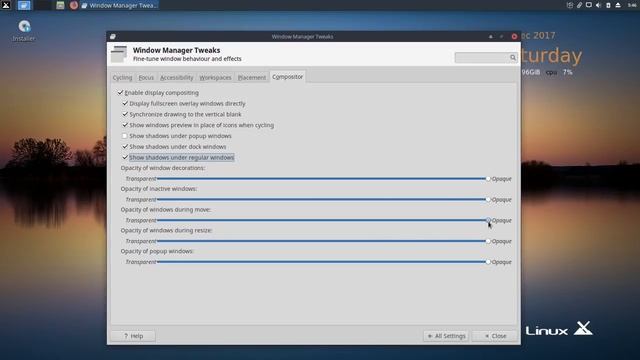Open the Installer desktop icon

point(24,31)
